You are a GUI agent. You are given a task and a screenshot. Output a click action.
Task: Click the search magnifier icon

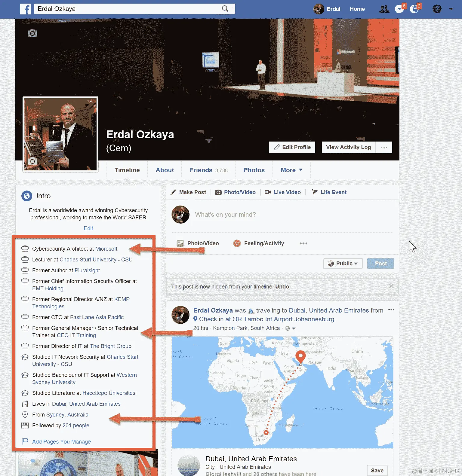coord(225,9)
